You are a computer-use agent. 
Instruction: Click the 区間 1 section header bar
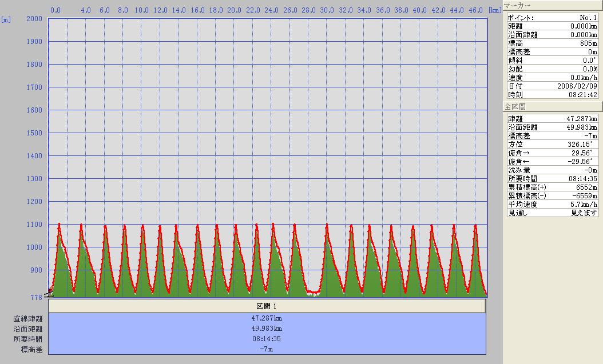(267, 306)
